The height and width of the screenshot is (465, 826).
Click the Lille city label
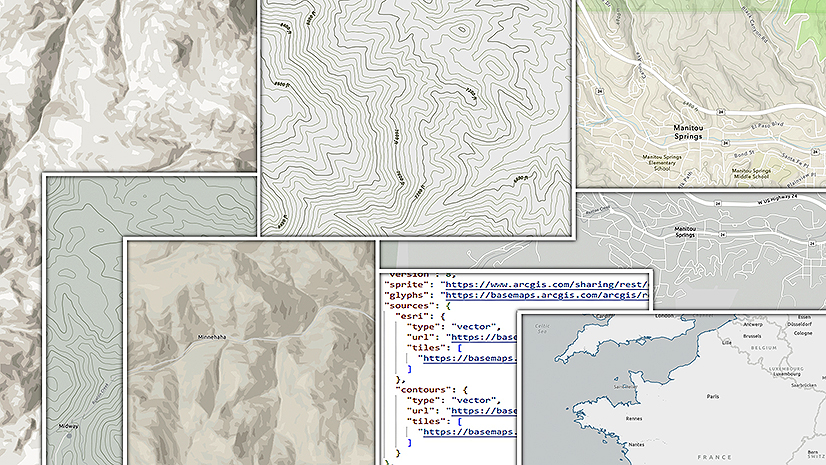(727, 342)
